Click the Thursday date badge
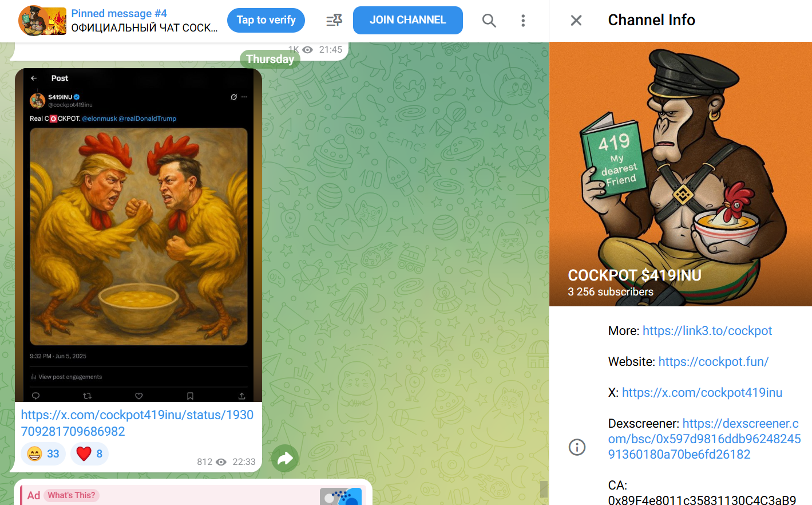This screenshot has height=505, width=812. coord(270,59)
